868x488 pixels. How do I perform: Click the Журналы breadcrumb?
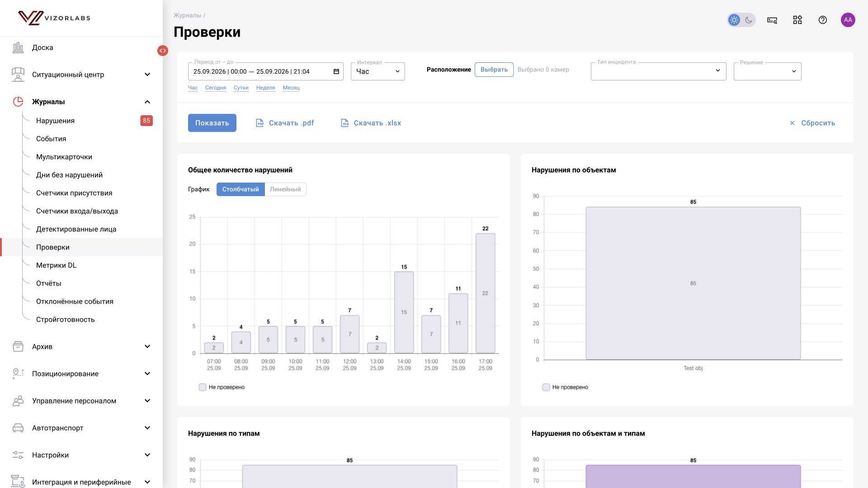point(188,15)
